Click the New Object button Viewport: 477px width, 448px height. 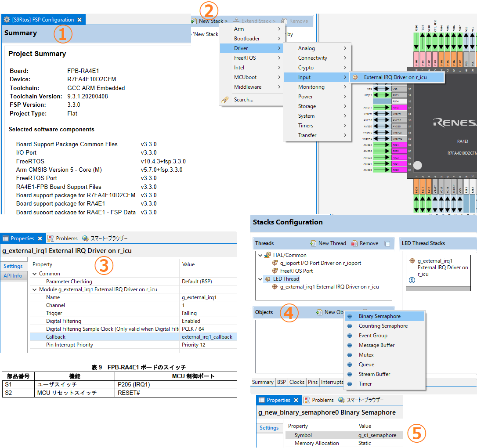click(330, 312)
